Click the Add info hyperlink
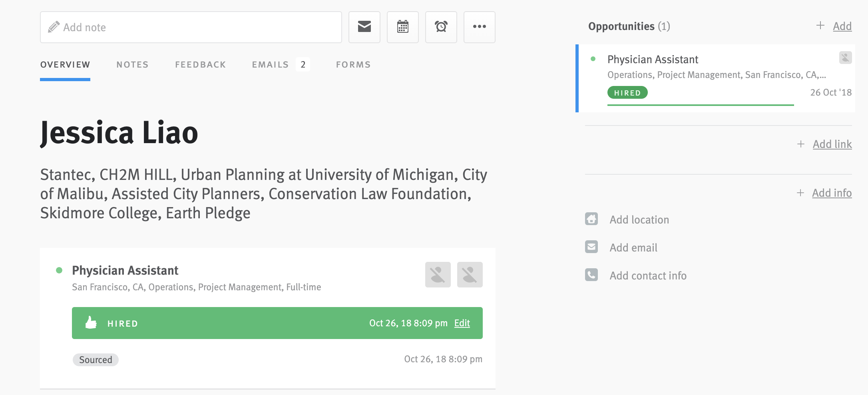The height and width of the screenshot is (395, 868). pos(832,193)
